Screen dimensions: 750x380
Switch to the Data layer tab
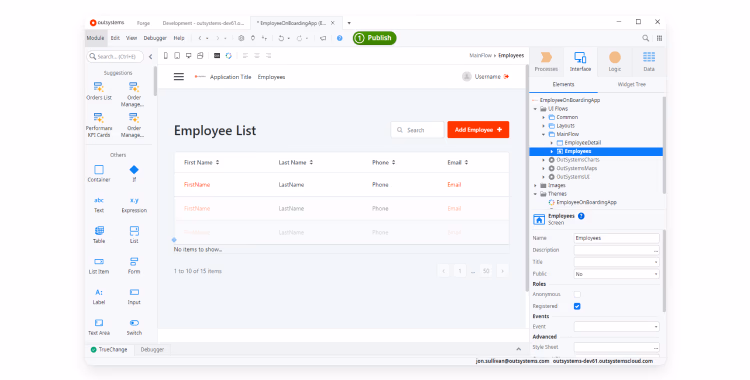(x=649, y=61)
